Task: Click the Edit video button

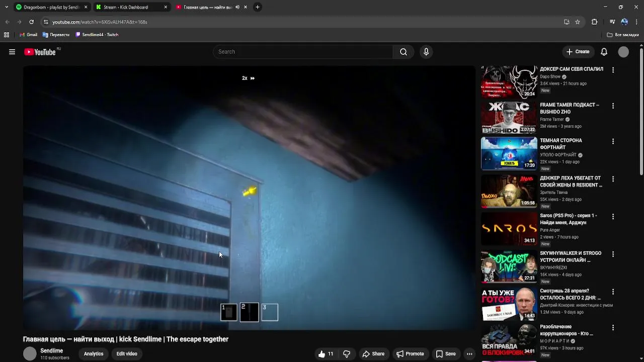Action: coord(127,354)
